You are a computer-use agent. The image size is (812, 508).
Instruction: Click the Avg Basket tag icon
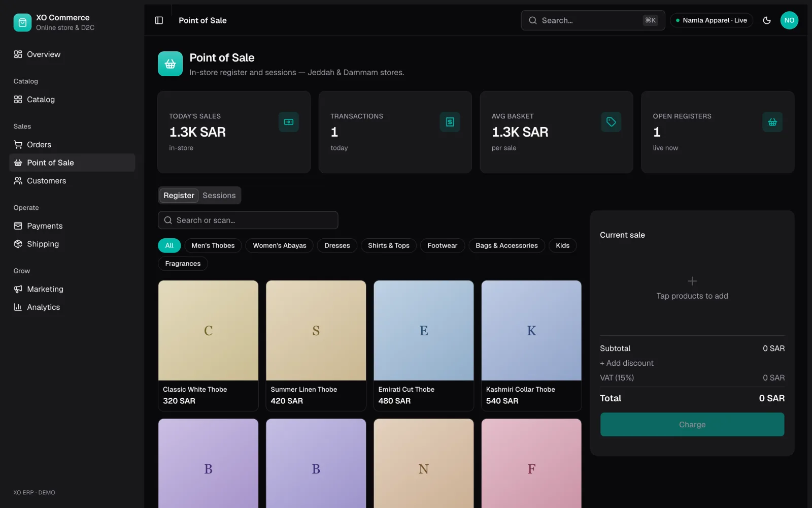[611, 122]
